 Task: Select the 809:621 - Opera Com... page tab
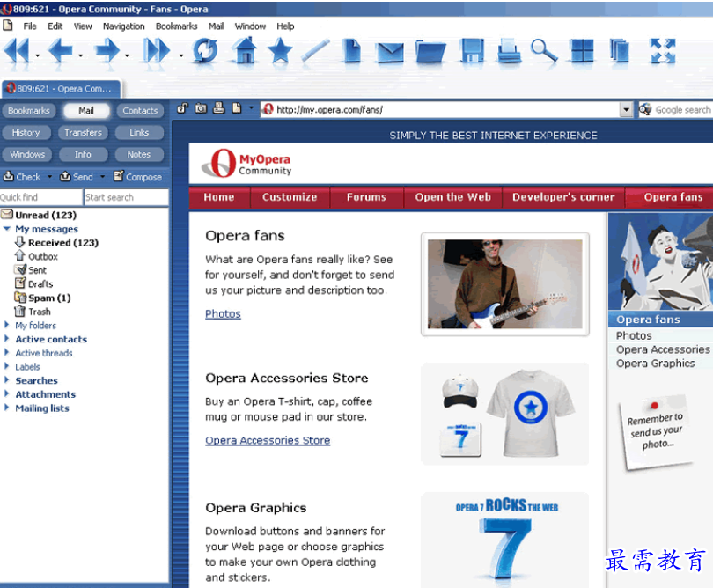pyautogui.click(x=62, y=89)
